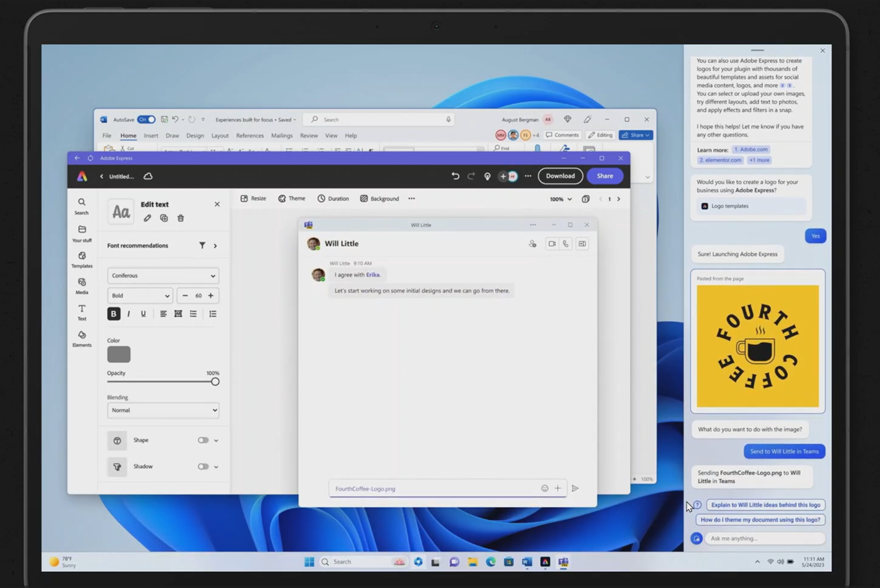Open the emoji picker in Teams message box
Image resolution: width=880 pixels, height=588 pixels.
(544, 488)
